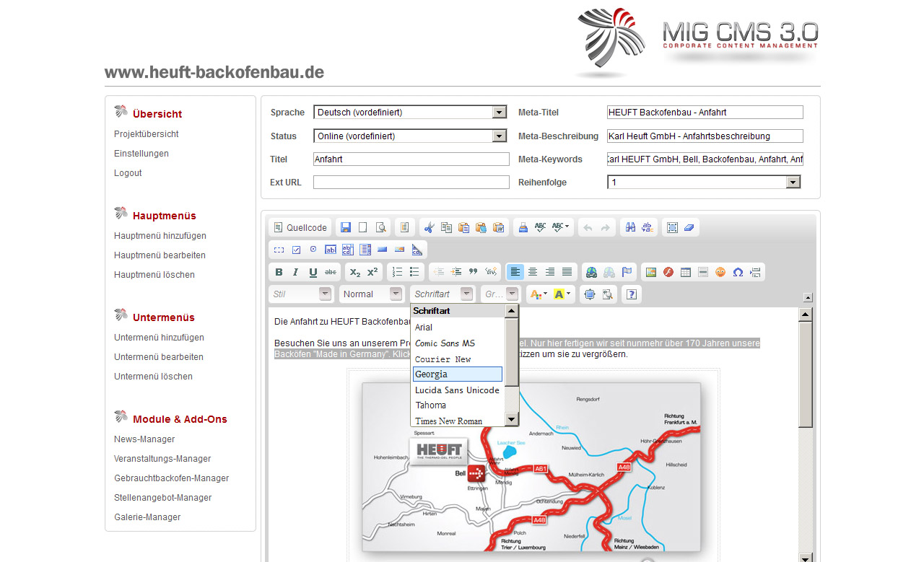
Task: Click the Insert Flash icon
Action: pyautogui.click(x=668, y=272)
